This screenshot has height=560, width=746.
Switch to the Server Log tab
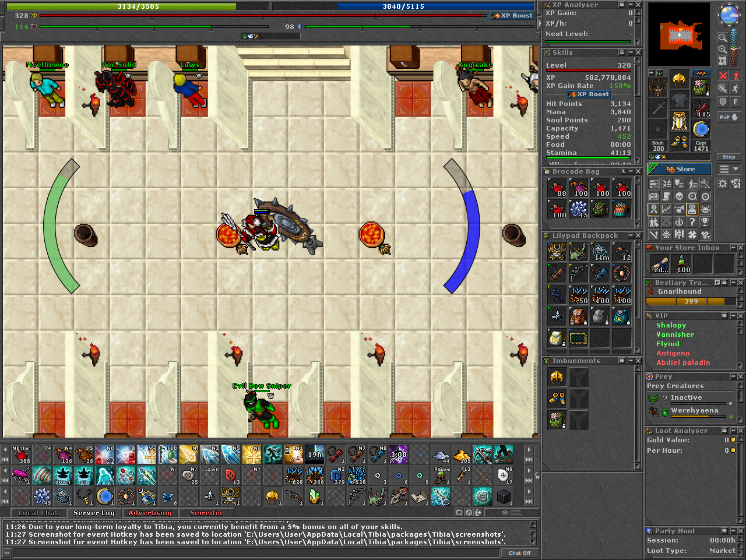click(x=94, y=513)
